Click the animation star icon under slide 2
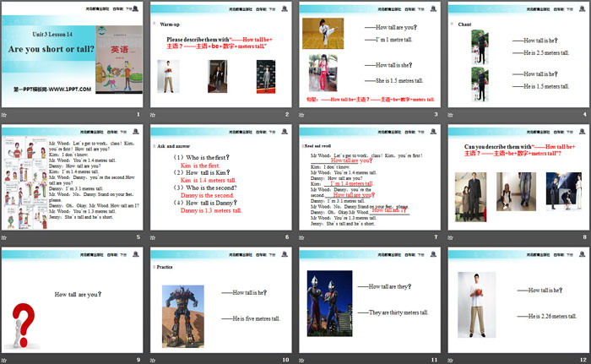Screen dimensions: 591x364 pyautogui.click(x=153, y=115)
